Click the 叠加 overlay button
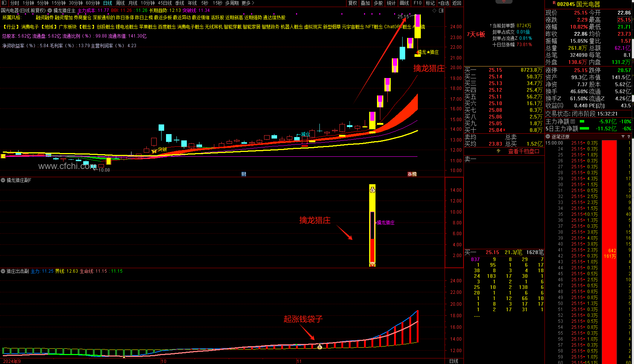 [365, 3]
